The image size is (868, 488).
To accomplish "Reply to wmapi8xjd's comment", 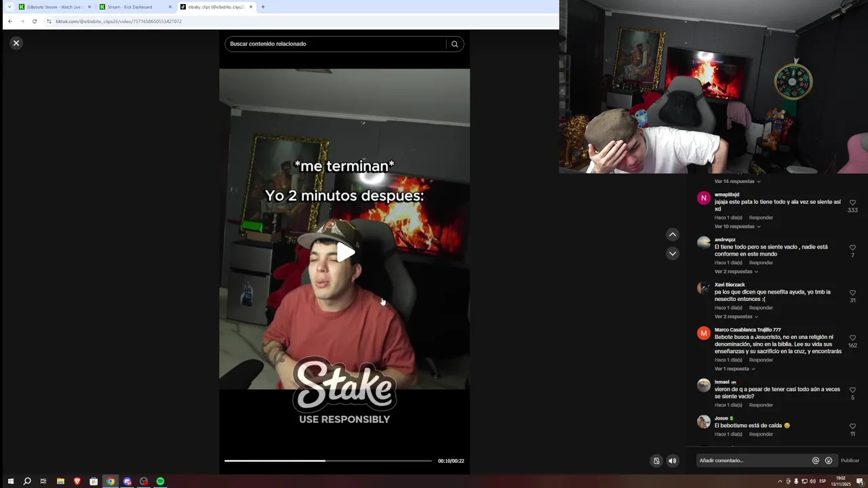I will point(761,218).
